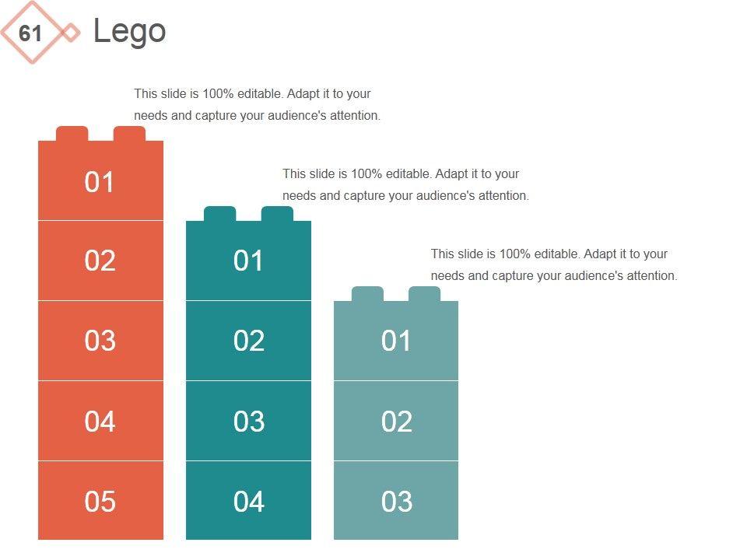Select block 01 in the dark teal column

pos(248,261)
